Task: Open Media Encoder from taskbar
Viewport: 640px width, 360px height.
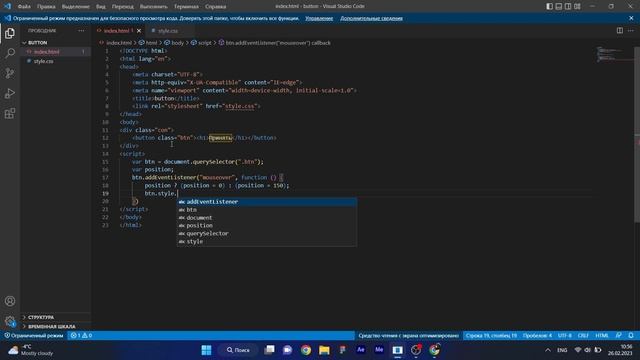Action: [x=379, y=350]
